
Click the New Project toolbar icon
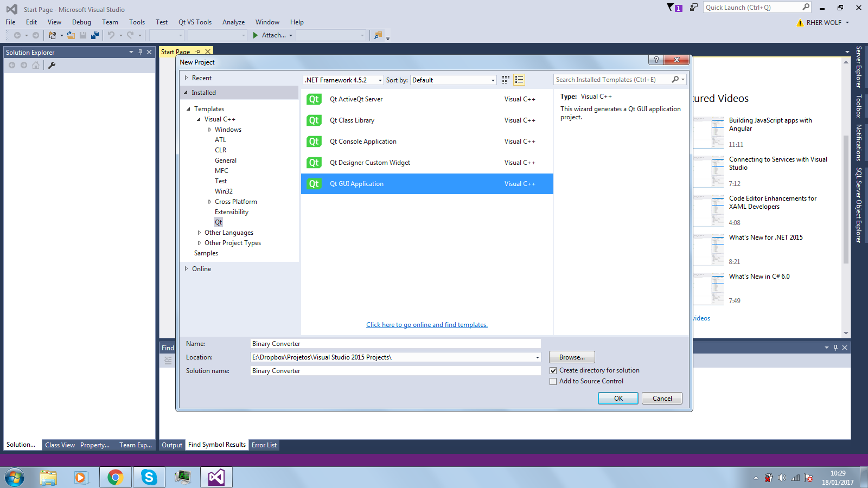(53, 35)
